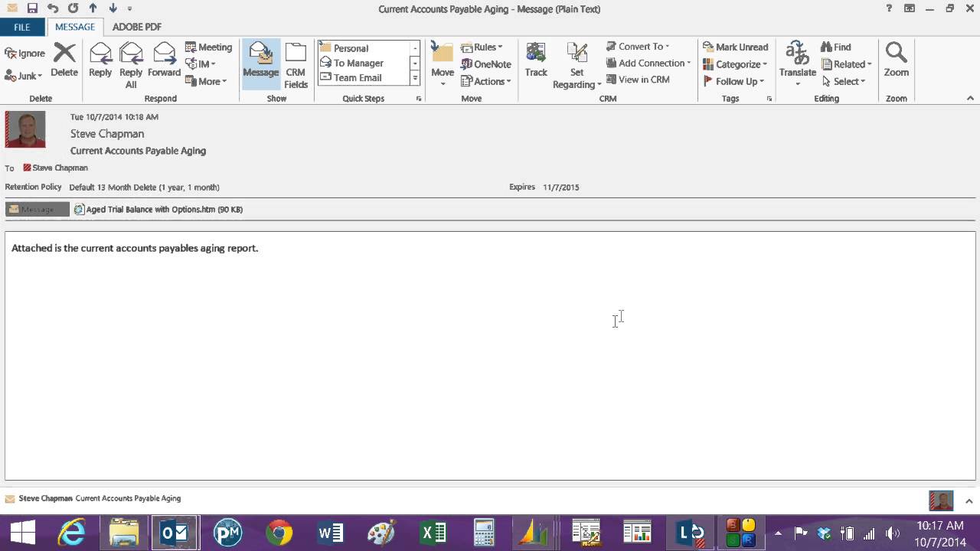Expand the People Pane at bottom
Image resolution: width=980 pixels, height=551 pixels.
point(969,501)
